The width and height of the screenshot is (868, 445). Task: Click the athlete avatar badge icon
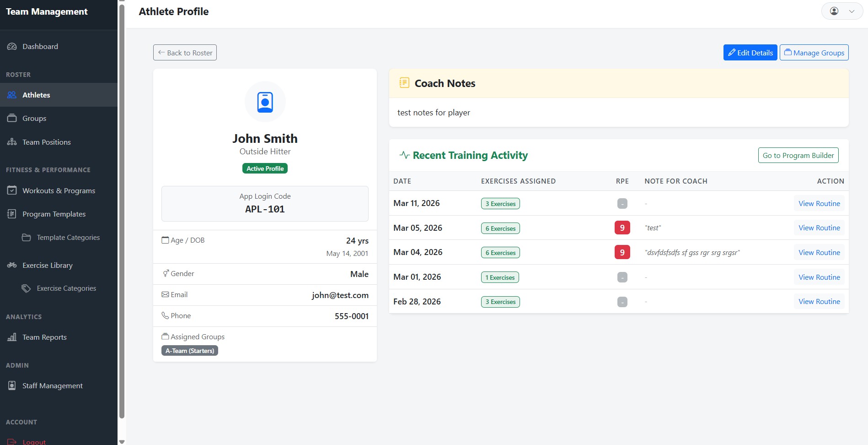tap(265, 102)
